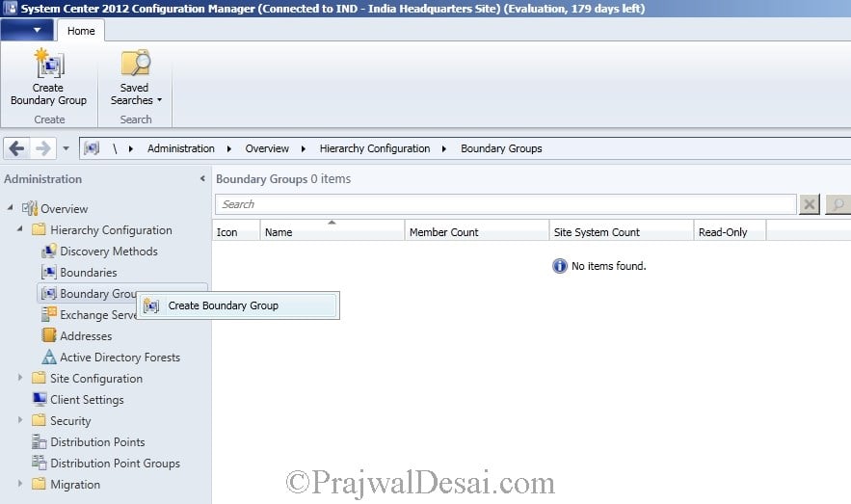Select Active Directory Forests tree label
The width and height of the screenshot is (851, 504).
coord(120,357)
